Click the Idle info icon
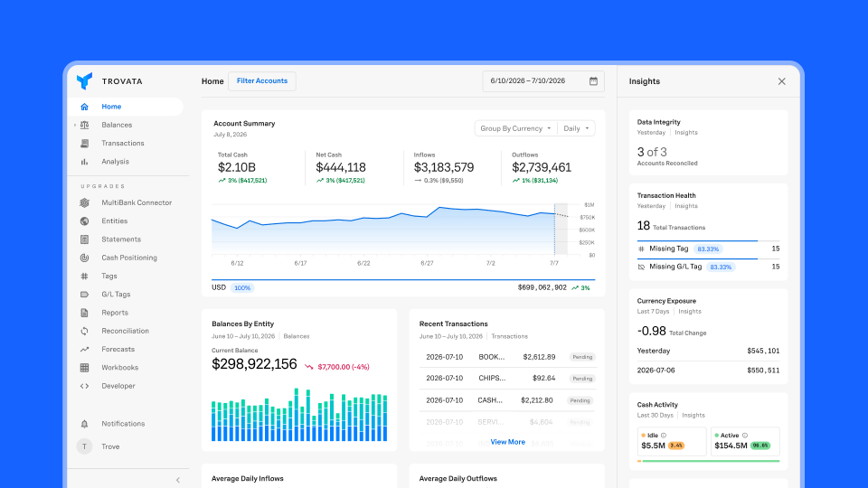Image resolution: width=868 pixels, height=488 pixels. click(x=663, y=436)
